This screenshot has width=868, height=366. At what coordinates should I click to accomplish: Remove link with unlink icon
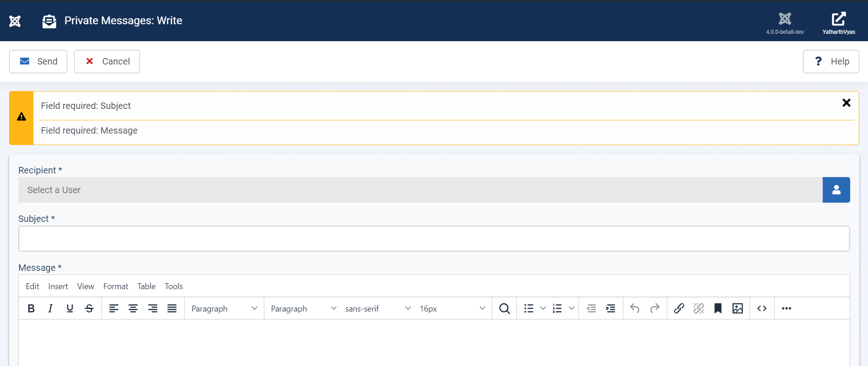(x=699, y=308)
